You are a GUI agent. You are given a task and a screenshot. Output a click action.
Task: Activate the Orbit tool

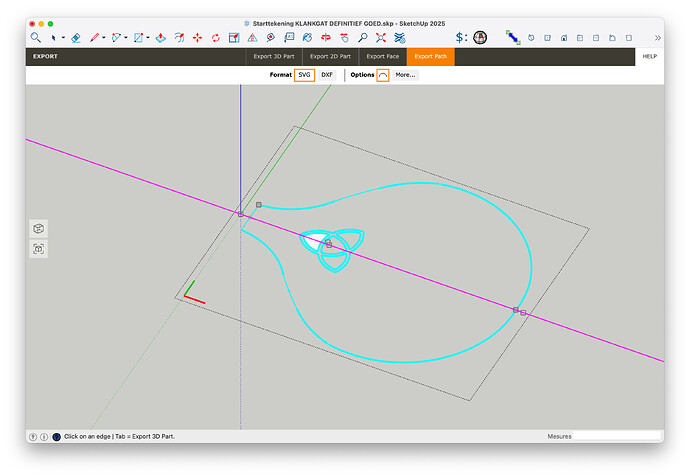click(x=326, y=38)
